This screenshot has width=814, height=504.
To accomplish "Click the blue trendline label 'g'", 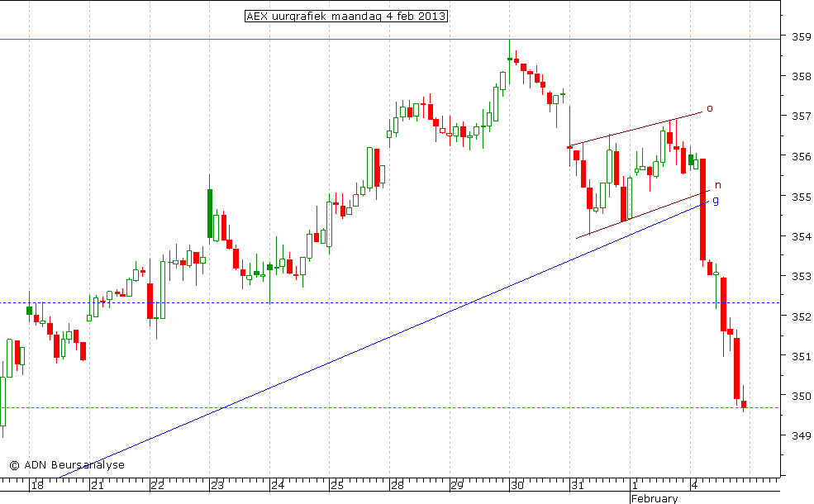I will point(716,200).
